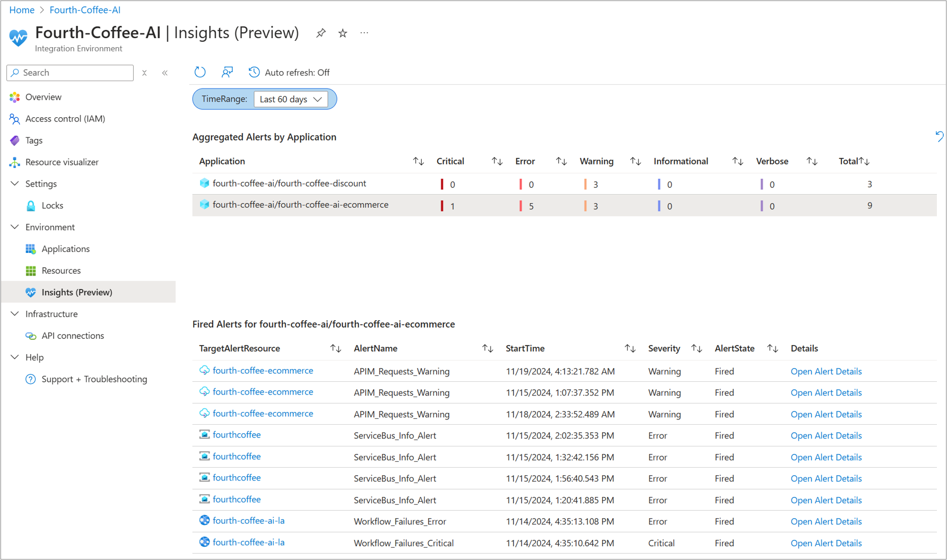Click the refresh icon in toolbar

(200, 72)
